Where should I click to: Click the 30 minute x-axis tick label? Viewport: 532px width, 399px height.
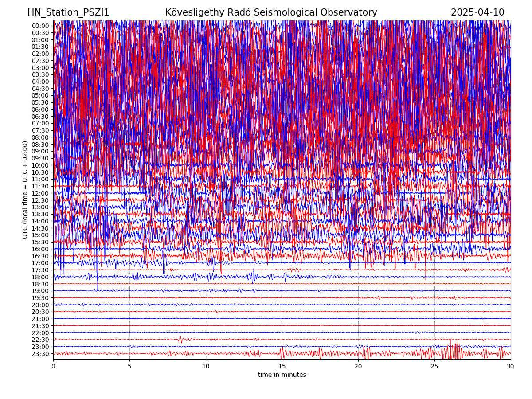click(511, 367)
